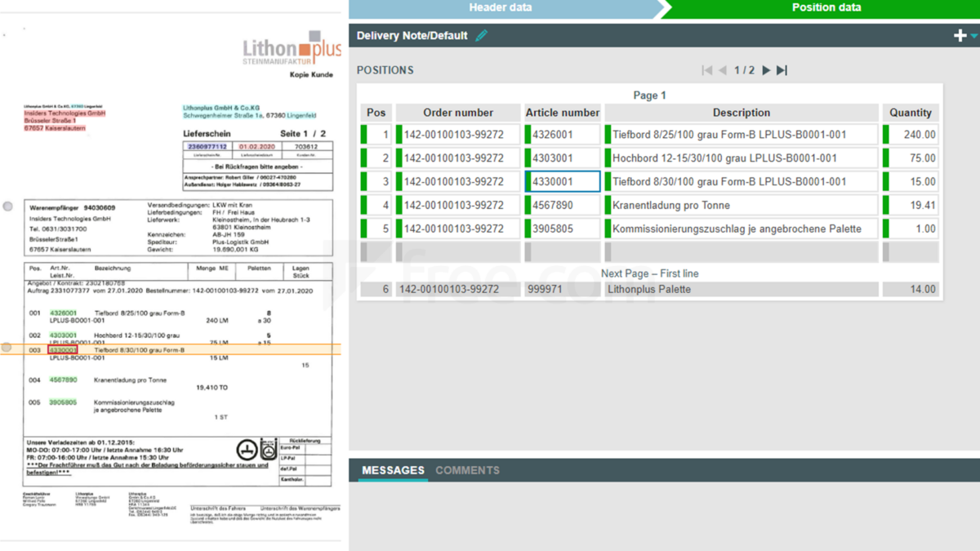This screenshot has height=551, width=980.
Task: Go to next page with arrow icon
Action: point(765,70)
